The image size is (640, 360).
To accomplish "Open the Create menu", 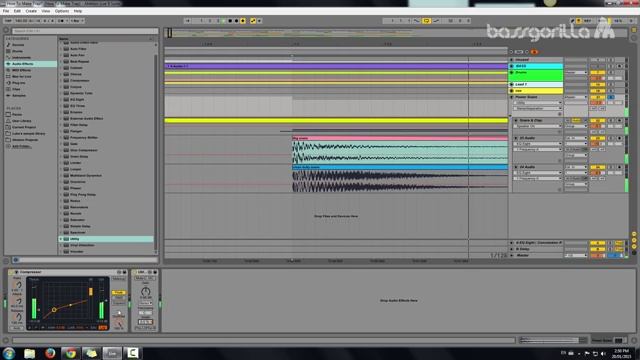I will point(31,11).
